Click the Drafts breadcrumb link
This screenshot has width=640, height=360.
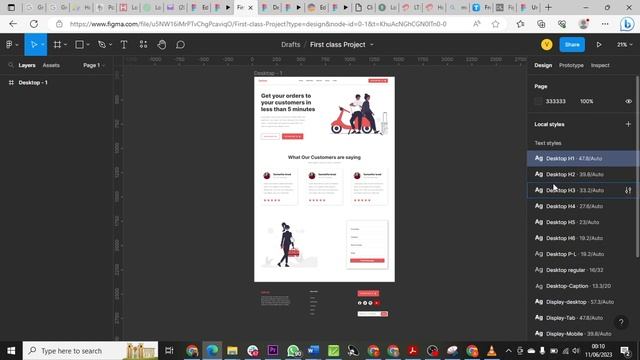[x=290, y=44]
